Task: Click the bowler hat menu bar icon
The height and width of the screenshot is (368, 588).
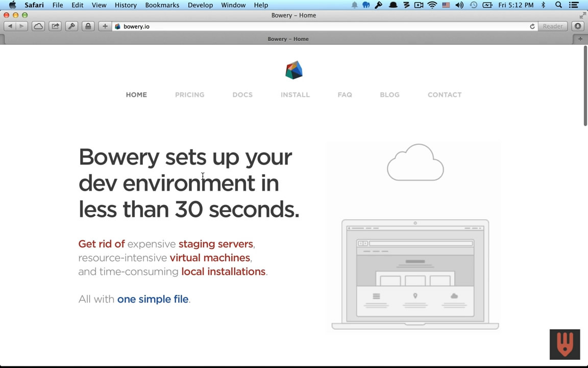Action: (x=393, y=5)
